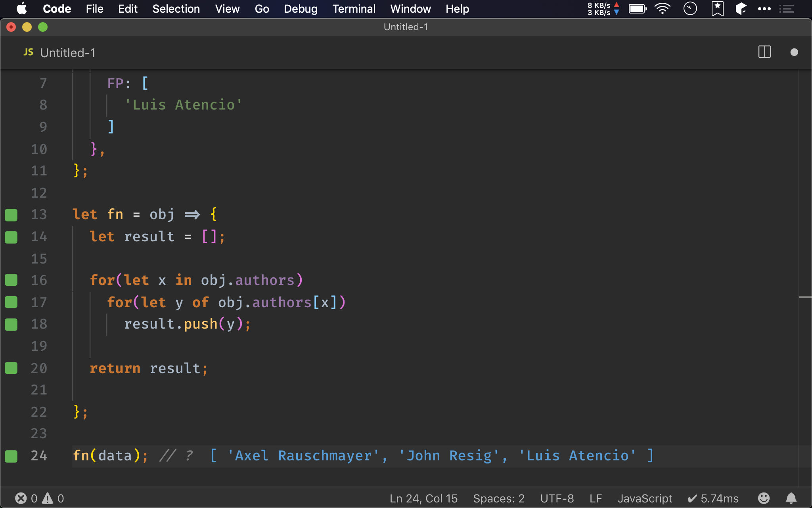Open the Edit menu
This screenshot has height=508, width=812.
[x=128, y=9]
